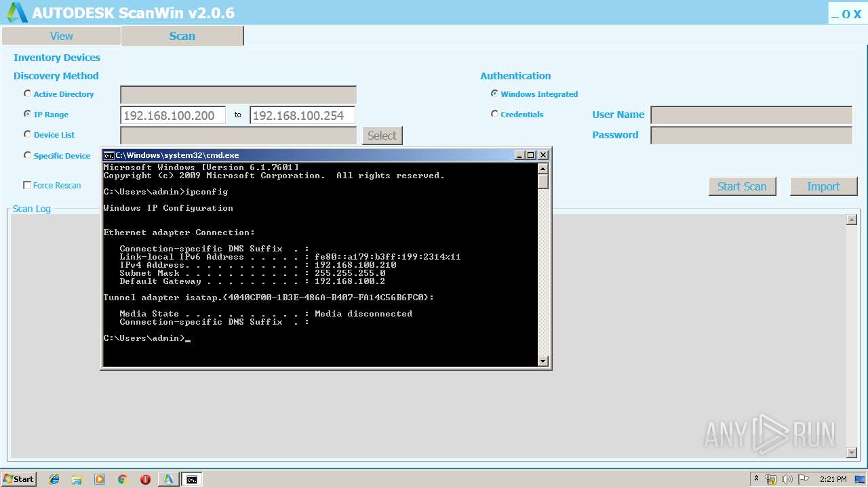Image resolution: width=868 pixels, height=488 pixels.
Task: Click the cmd.exe vertical scrollbar thumb
Action: (542, 182)
